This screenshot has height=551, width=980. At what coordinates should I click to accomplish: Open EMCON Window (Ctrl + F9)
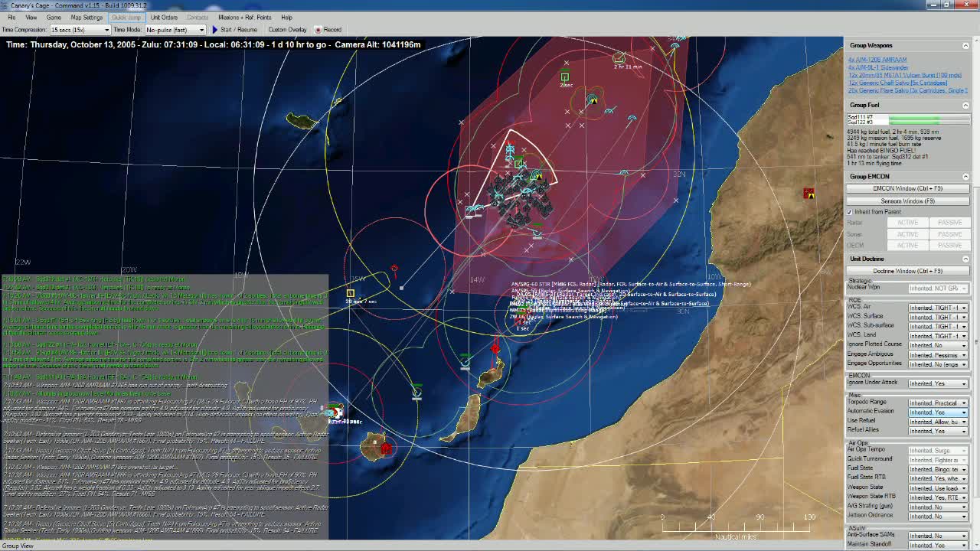pos(907,188)
